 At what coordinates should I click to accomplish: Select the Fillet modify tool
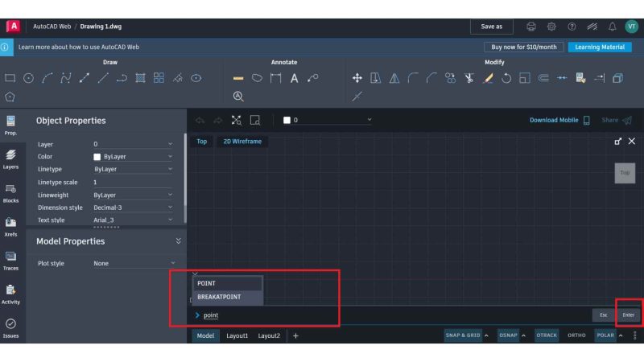coord(413,78)
